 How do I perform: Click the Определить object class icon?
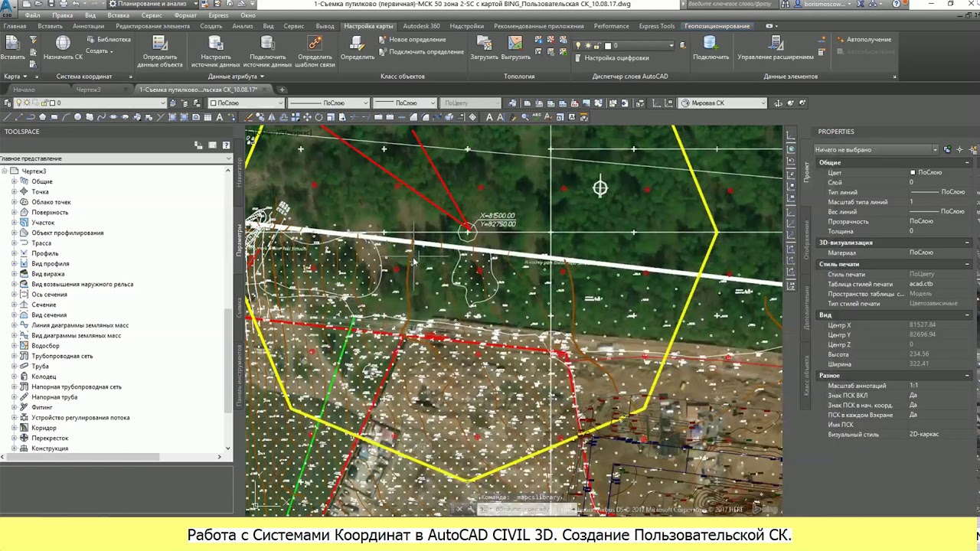(x=357, y=43)
